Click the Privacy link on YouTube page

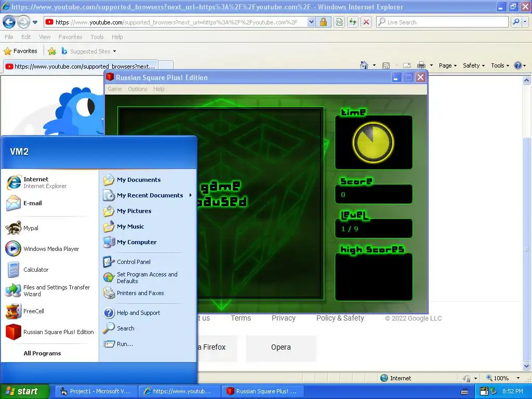coord(284,318)
